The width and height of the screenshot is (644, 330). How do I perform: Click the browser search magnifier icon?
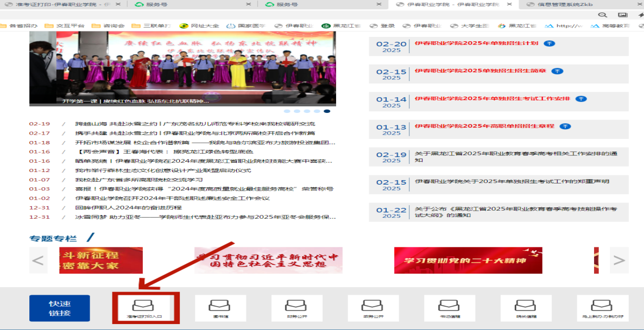point(602,16)
